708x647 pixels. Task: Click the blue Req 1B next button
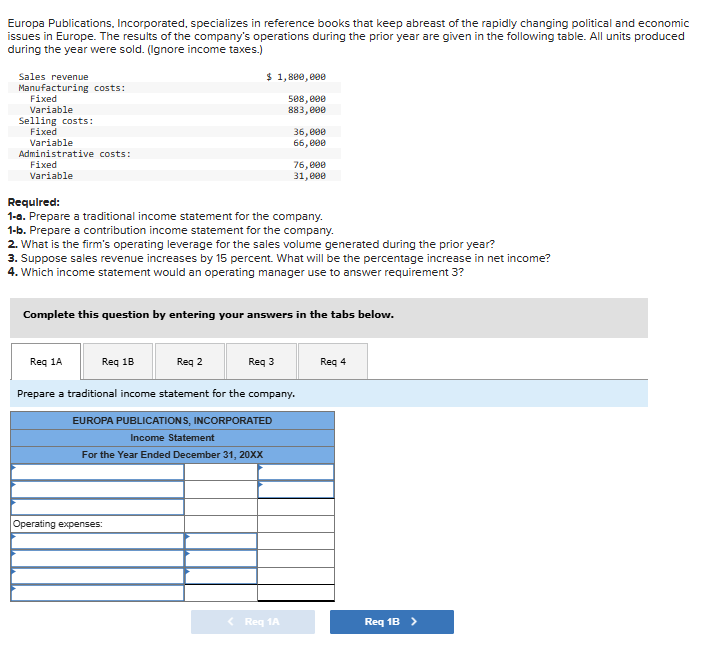pos(391,622)
